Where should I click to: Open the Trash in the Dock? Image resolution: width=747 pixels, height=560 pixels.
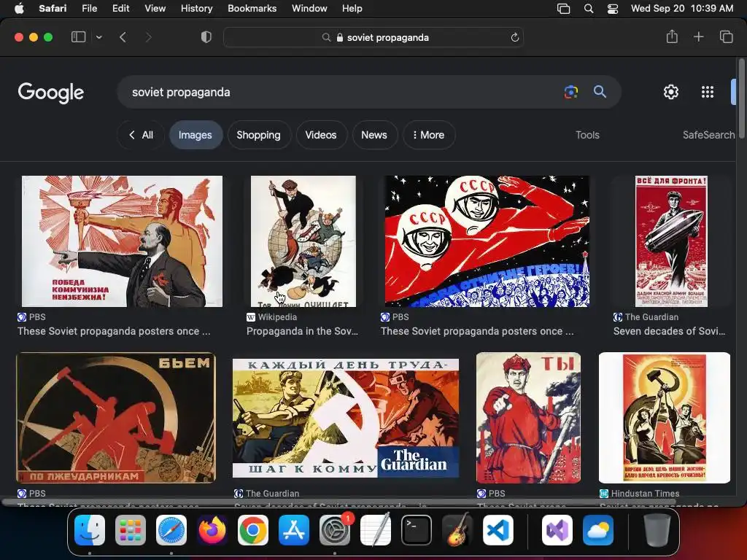pos(657,530)
